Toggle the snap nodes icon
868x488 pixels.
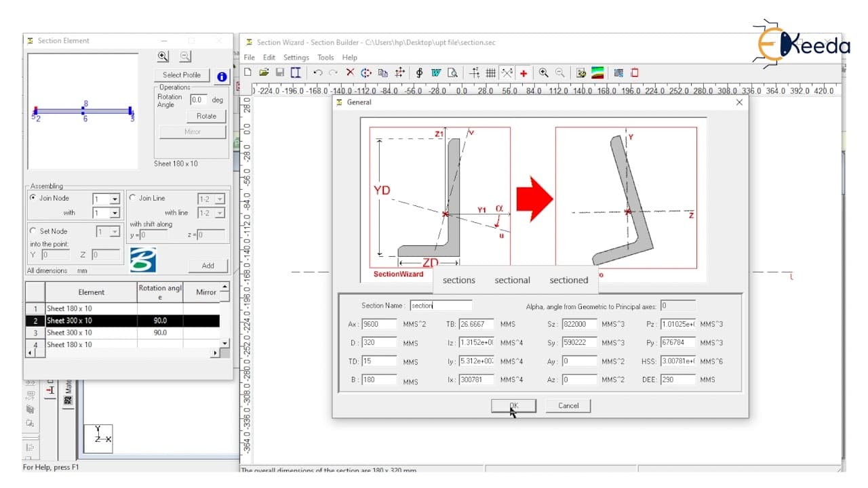pyautogui.click(x=507, y=73)
